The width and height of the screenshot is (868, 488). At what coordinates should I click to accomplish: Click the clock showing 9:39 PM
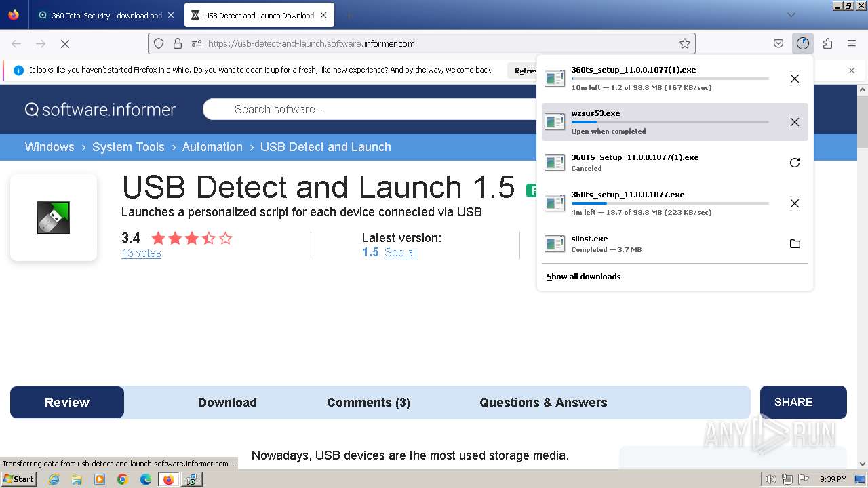click(x=833, y=479)
